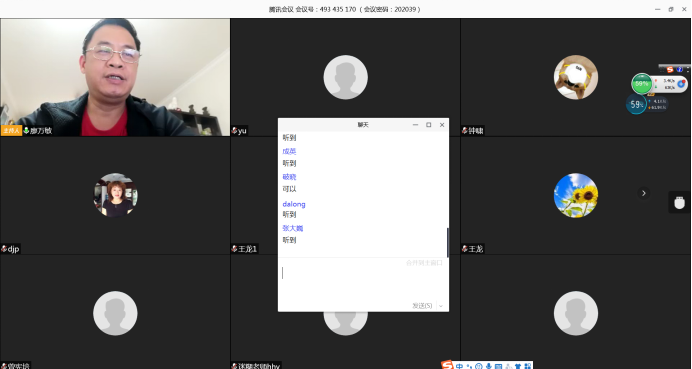Viewport: 692px width, 369px height.
Task: Click 合并到主窗口 merge link in chat
Action: [424, 263]
